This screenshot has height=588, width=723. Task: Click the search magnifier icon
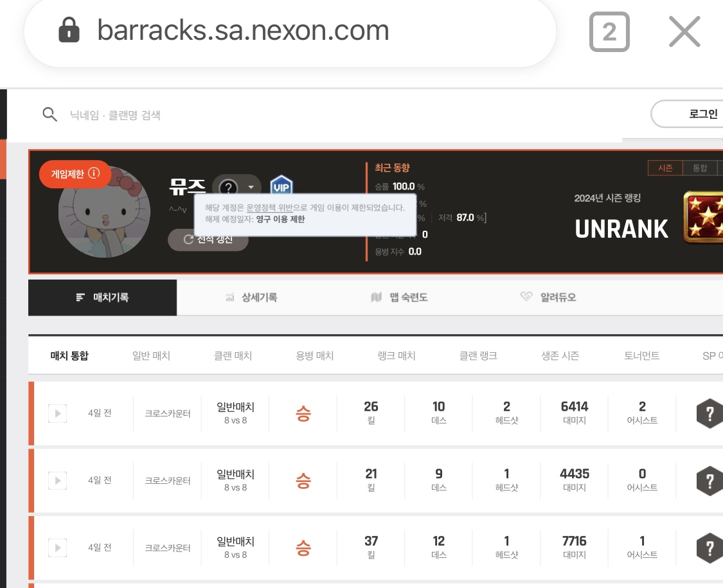coord(49,114)
